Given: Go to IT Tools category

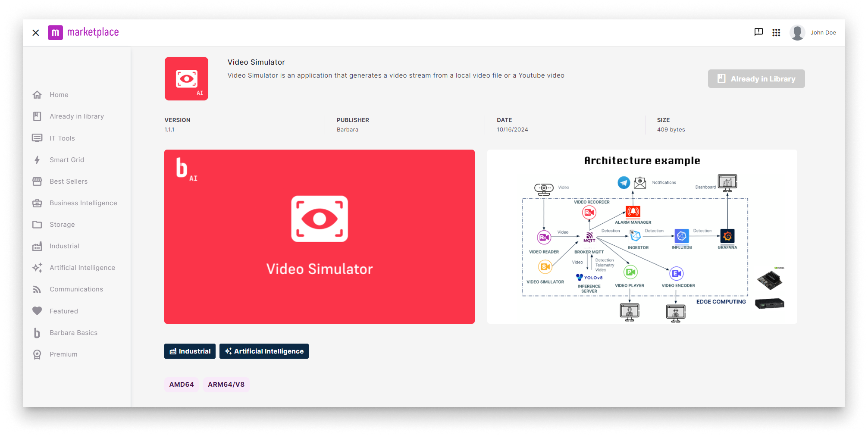Looking at the screenshot, I should [62, 138].
